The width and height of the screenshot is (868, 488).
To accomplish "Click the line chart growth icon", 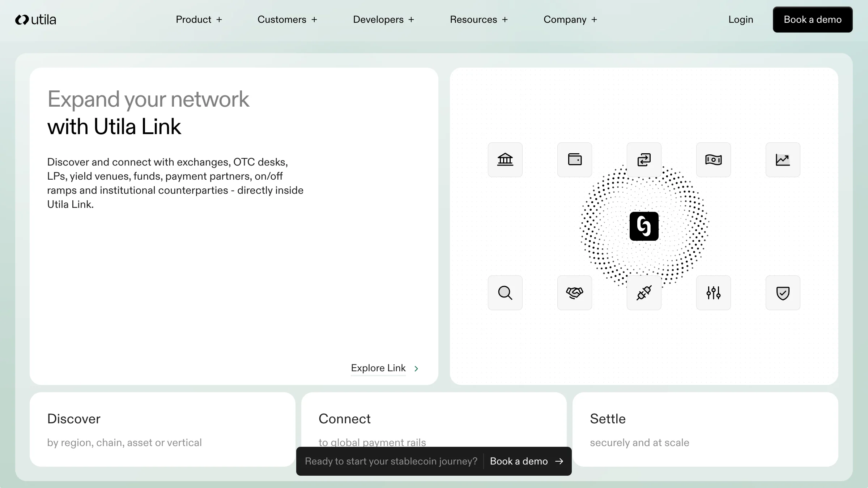I will point(783,159).
